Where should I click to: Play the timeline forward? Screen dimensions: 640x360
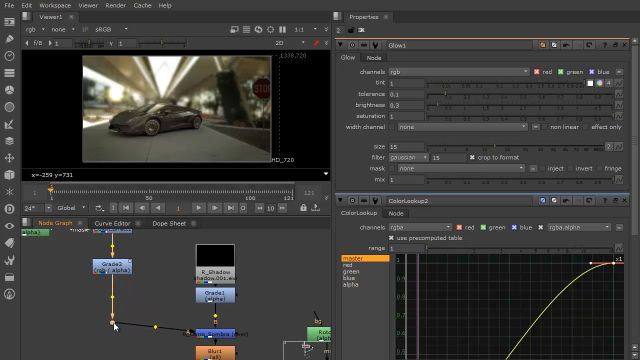(x=198, y=208)
